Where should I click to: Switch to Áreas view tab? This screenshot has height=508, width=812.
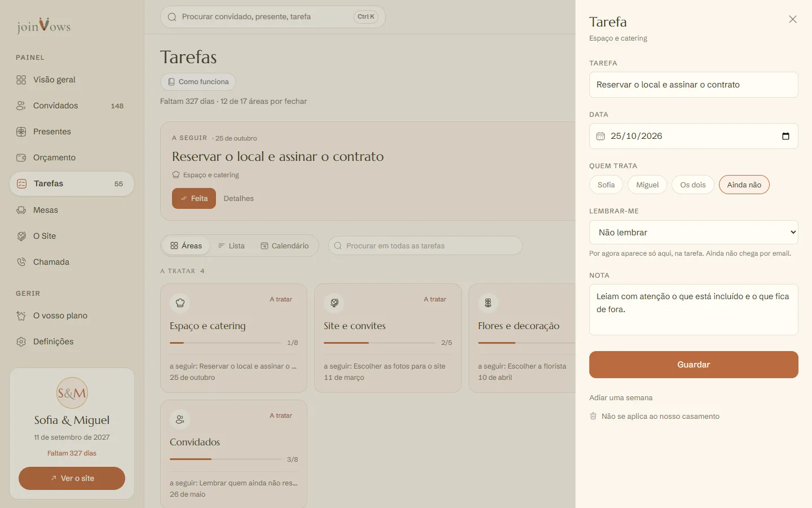click(x=186, y=246)
